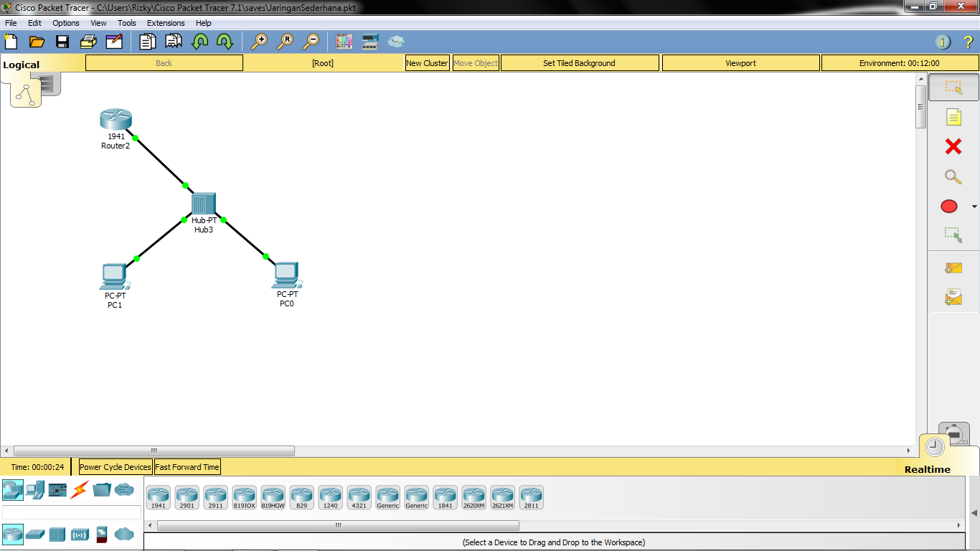
Task: Zoom in on the workspace
Action: [259, 42]
